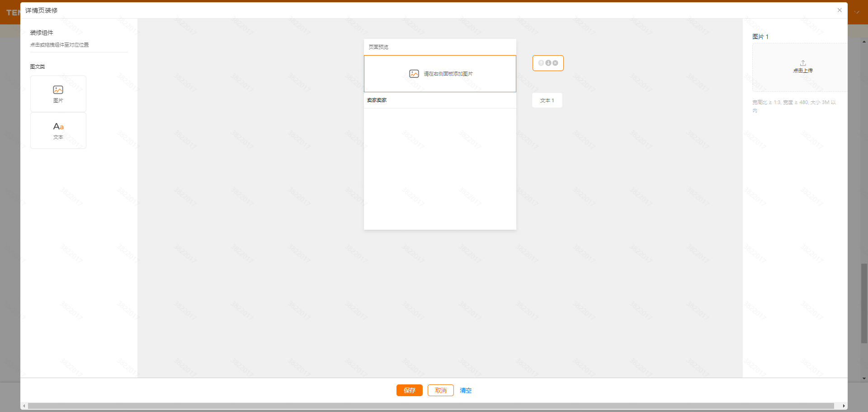
Task: Close the 详情页装修 dialog
Action: pos(840,10)
